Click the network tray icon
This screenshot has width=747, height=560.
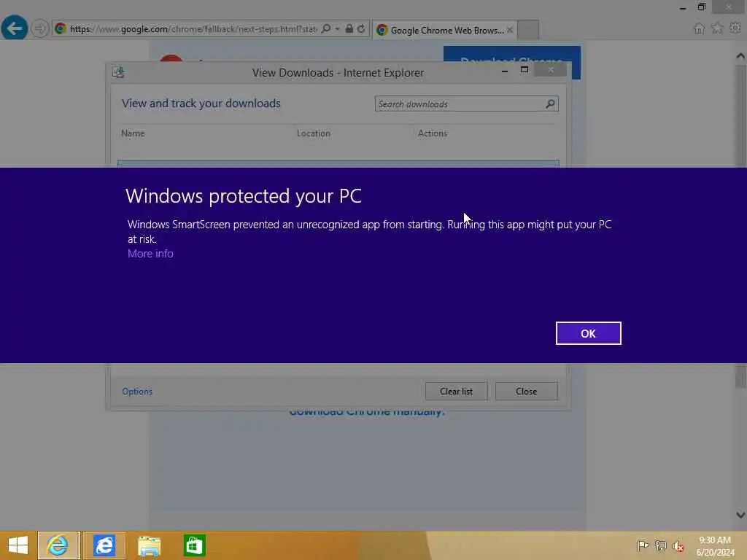click(x=660, y=545)
